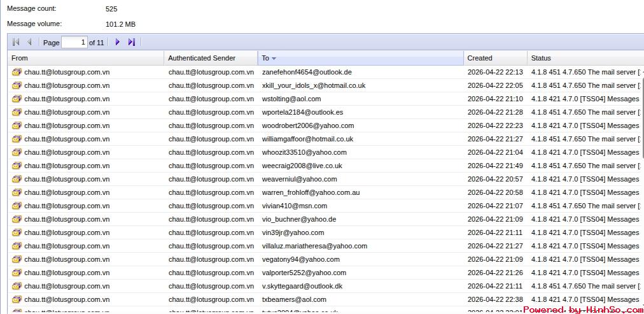644x314 pixels.
Task: Click envelope icon for wstolting@aol.com row
Action: point(17,99)
